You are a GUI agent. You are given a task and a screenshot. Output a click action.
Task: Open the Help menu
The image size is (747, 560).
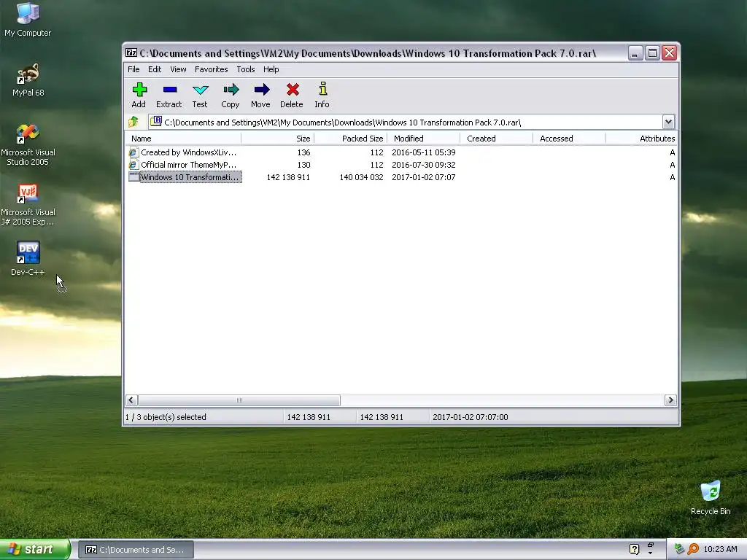[x=271, y=69]
